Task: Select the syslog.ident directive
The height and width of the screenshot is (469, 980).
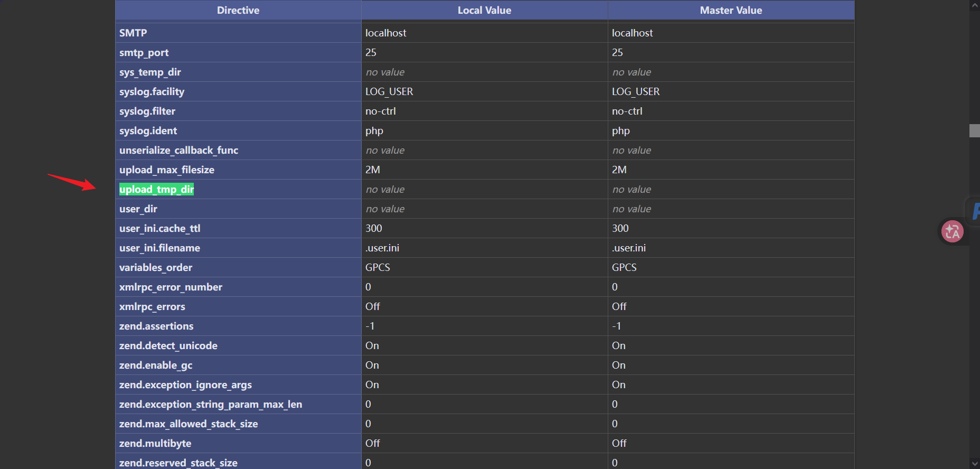Action: click(148, 130)
